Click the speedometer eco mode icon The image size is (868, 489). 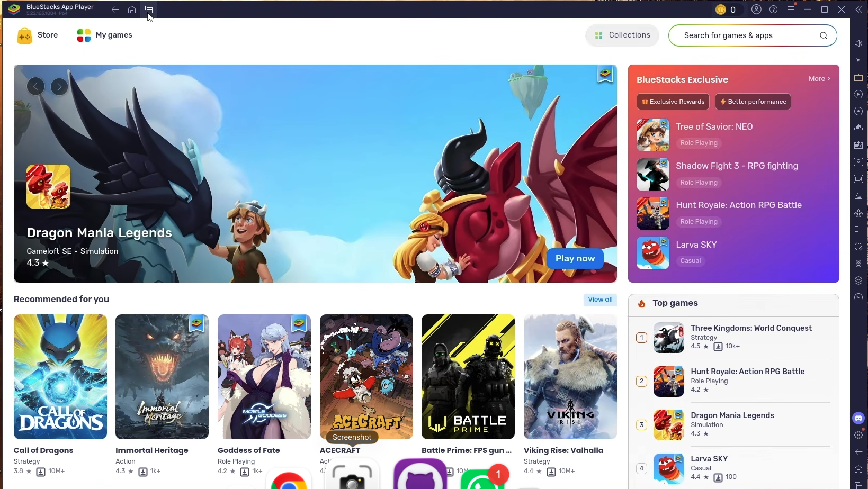[x=858, y=297]
